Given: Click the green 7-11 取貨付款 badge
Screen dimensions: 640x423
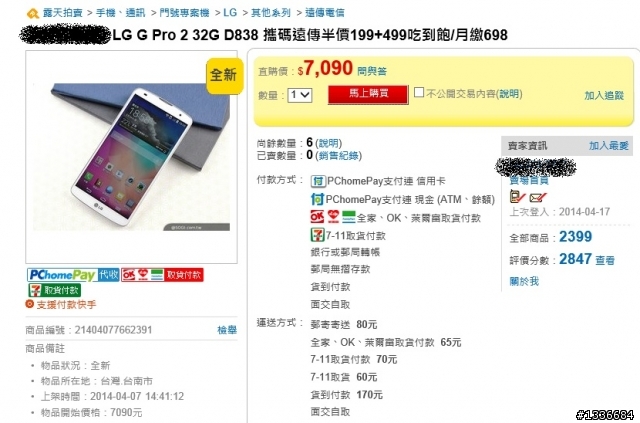Looking at the screenshot, I should click(55, 290).
